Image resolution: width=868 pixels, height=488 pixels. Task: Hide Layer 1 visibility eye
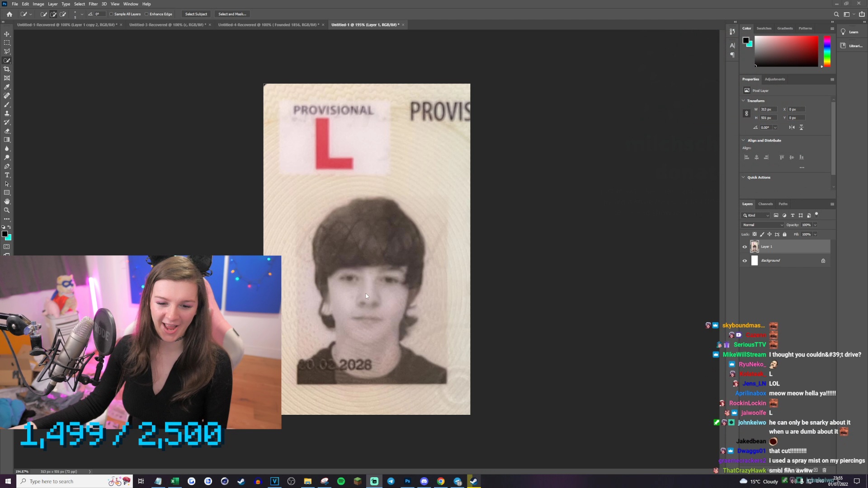pyautogui.click(x=745, y=247)
